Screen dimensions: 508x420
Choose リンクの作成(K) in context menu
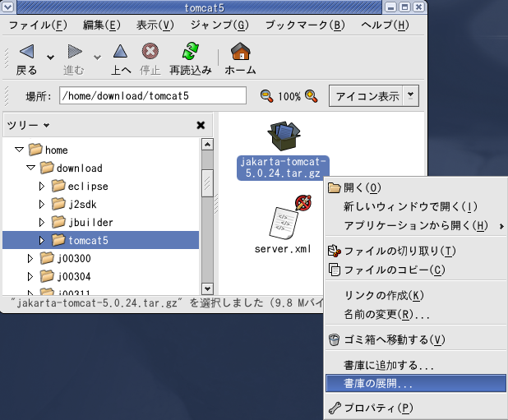coord(416,295)
